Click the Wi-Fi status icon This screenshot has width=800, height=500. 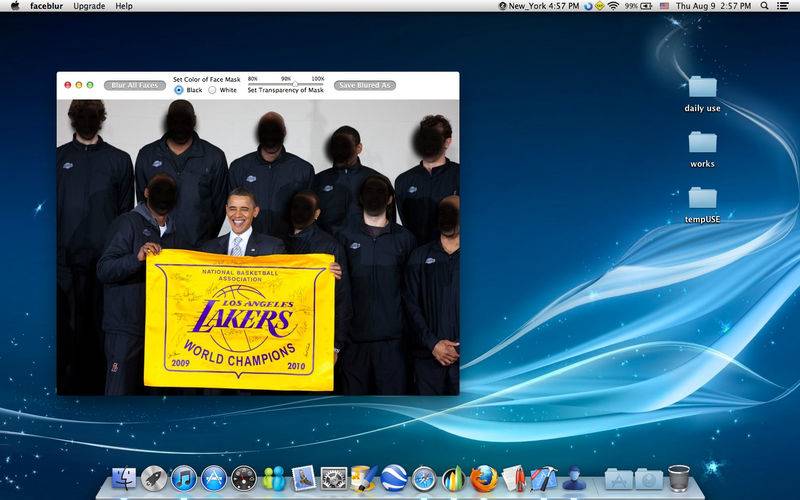click(613, 6)
